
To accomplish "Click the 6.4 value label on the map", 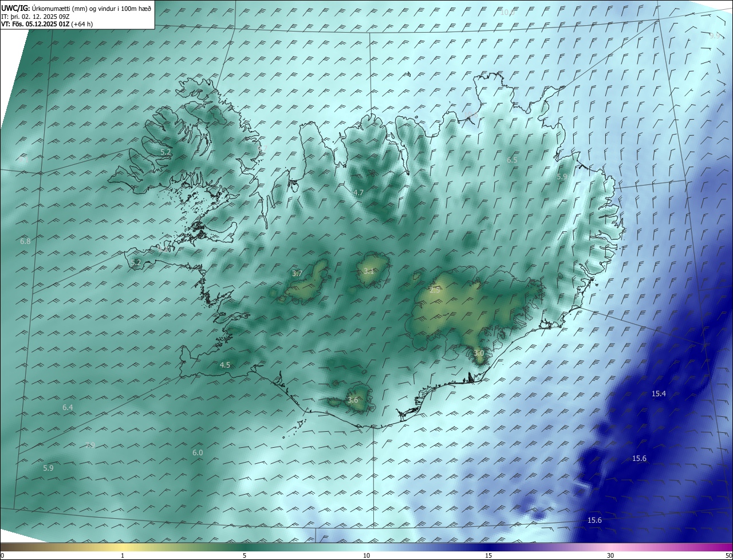I will 68,407.
